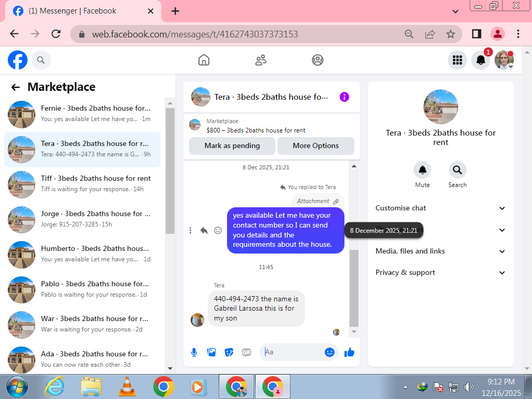Choose a sticker

[229, 353]
